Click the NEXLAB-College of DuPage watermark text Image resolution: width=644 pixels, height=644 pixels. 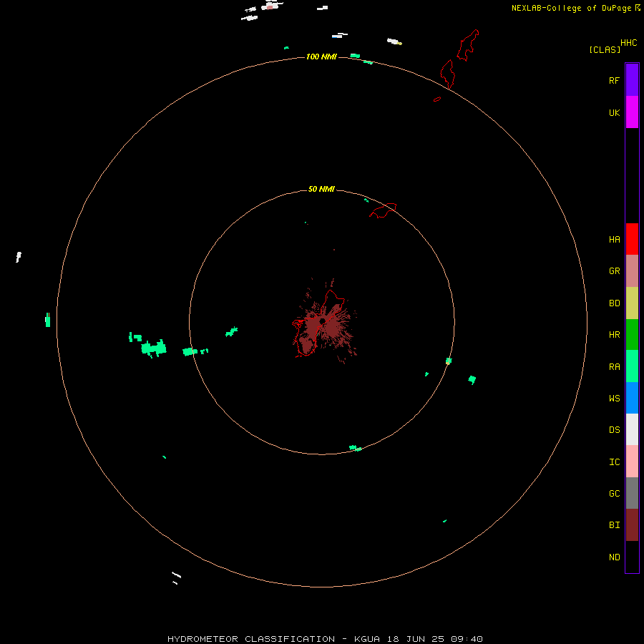(571, 8)
